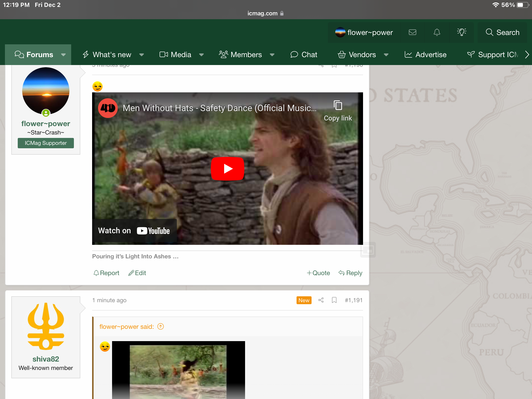Screen dimensions: 532x399
Task: Open the #1,191 post permalink
Action: point(354,300)
